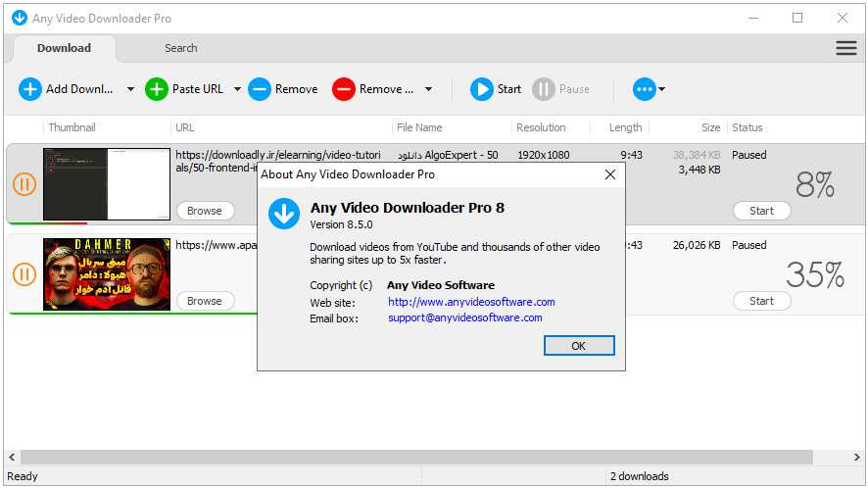Click the code editor thumbnail of first download
Viewport: 868px width, 489px height.
pyautogui.click(x=107, y=184)
